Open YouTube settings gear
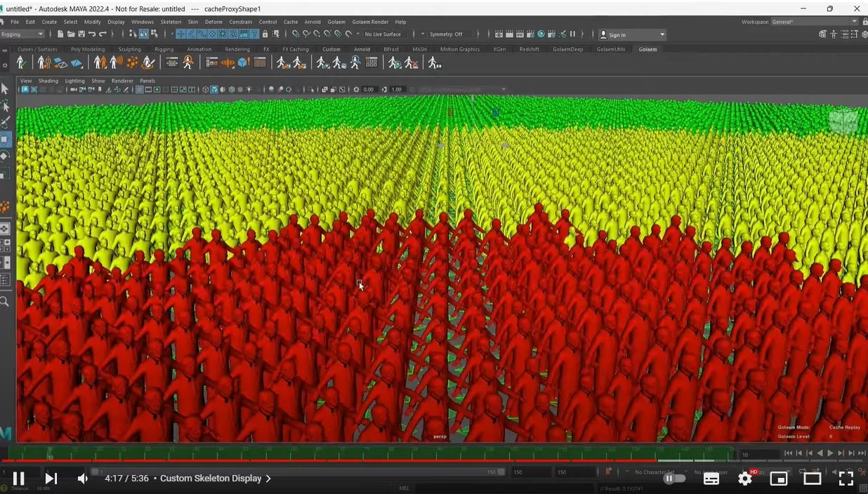 [744, 479]
